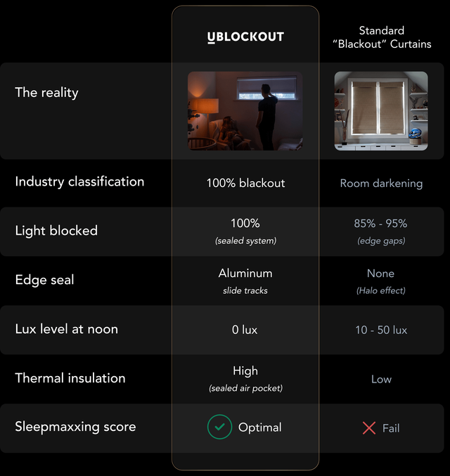Click the Lux level at noon label
Image resolution: width=450 pixels, height=476 pixels.
[66, 329]
